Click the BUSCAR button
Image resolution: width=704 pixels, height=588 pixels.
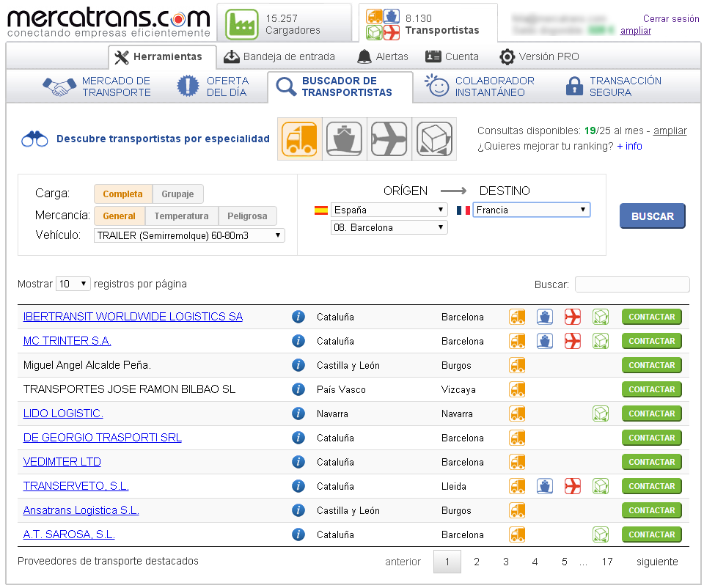click(x=653, y=216)
